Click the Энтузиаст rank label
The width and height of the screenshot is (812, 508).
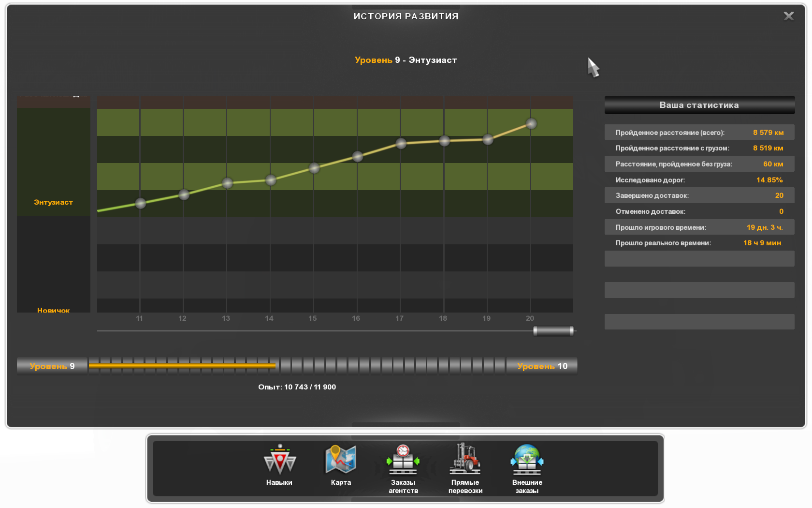53,202
